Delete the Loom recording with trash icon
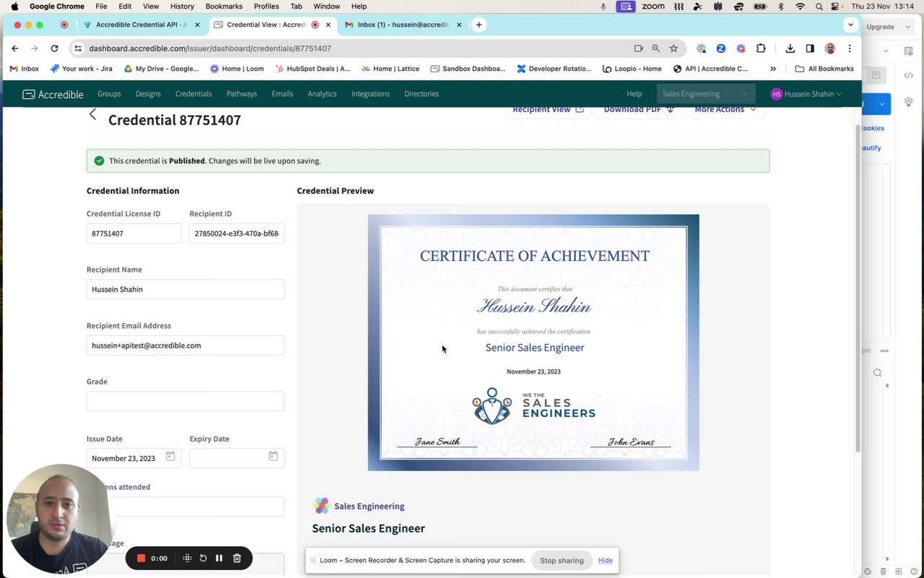This screenshot has height=578, width=924. click(237, 558)
